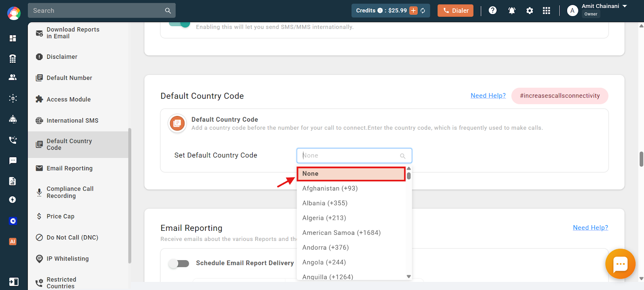Open the orange live chat widget

[620, 264]
